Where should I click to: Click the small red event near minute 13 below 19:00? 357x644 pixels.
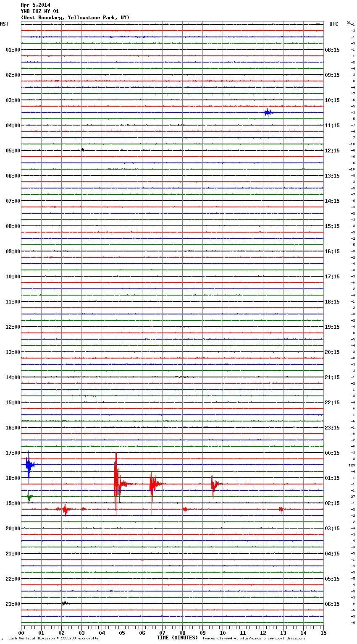[281, 509]
